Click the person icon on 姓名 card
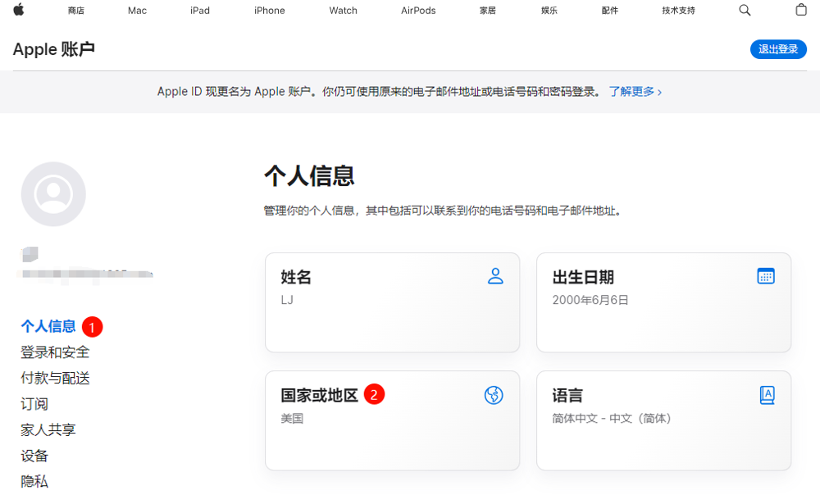This screenshot has width=820, height=504. (x=494, y=276)
